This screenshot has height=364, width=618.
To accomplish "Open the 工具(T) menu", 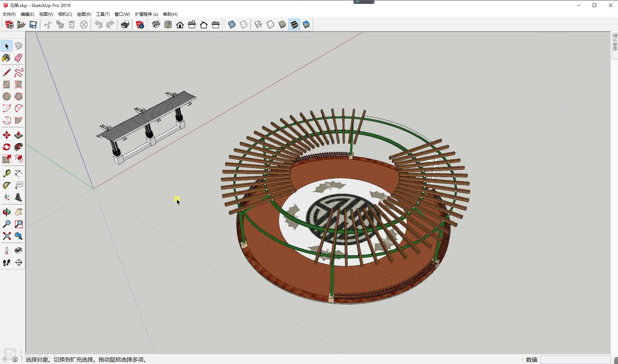I will 103,14.
